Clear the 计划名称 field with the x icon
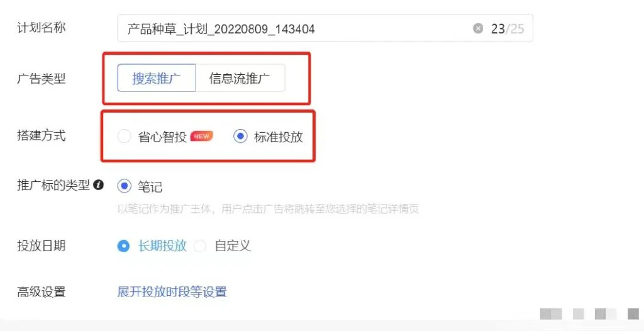 click(x=478, y=28)
